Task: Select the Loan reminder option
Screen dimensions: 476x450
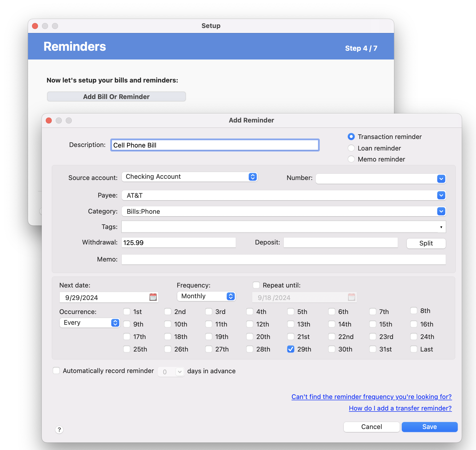Action: 351,148
